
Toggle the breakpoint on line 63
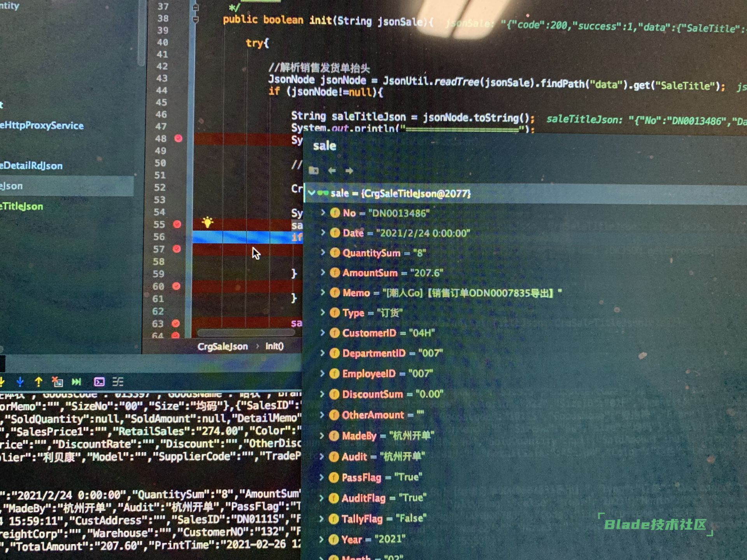pyautogui.click(x=175, y=323)
